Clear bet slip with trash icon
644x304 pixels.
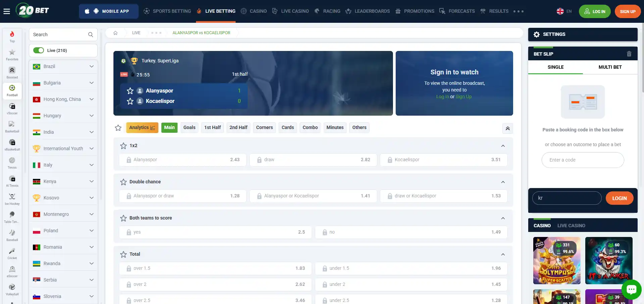pyautogui.click(x=629, y=54)
